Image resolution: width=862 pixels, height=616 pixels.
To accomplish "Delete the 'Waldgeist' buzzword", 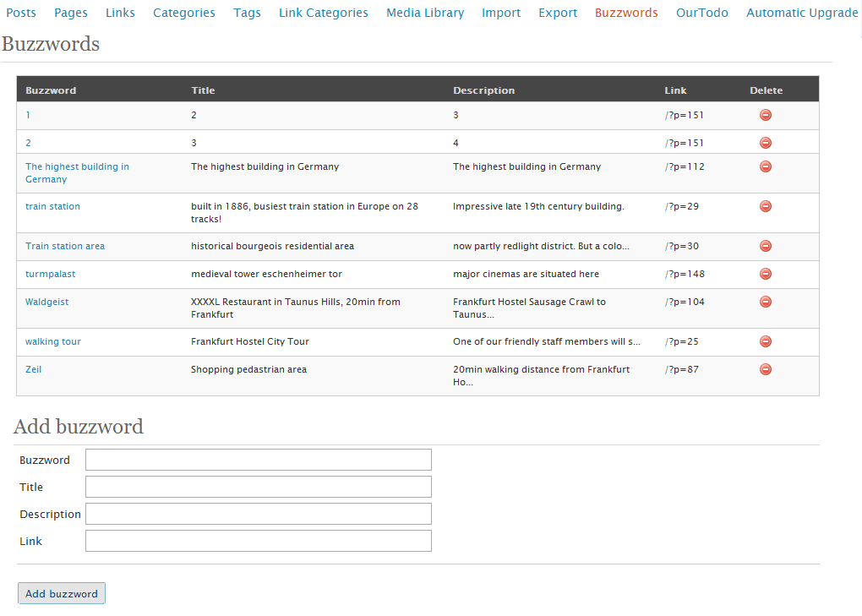I will click(x=766, y=302).
